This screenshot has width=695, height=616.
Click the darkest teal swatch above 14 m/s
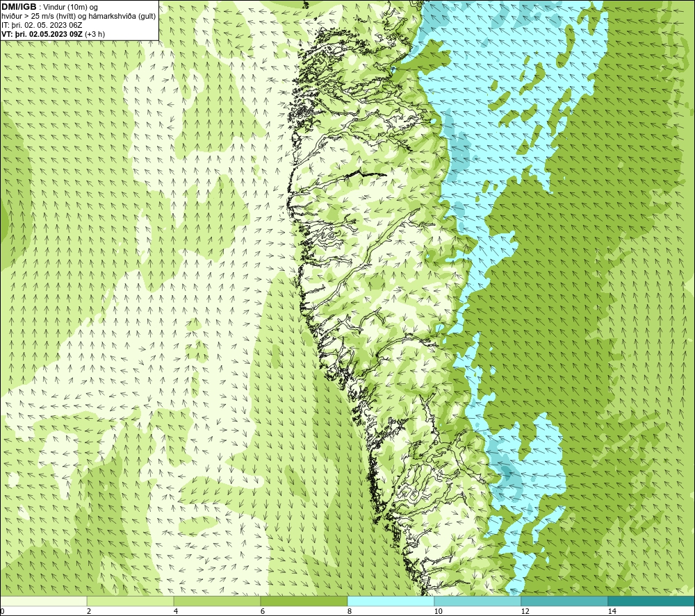651,601
